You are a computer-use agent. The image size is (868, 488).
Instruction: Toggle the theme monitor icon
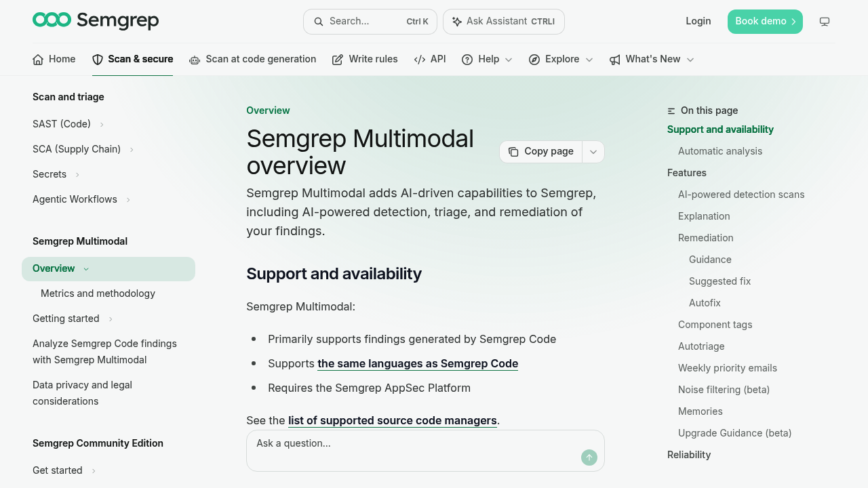click(825, 22)
